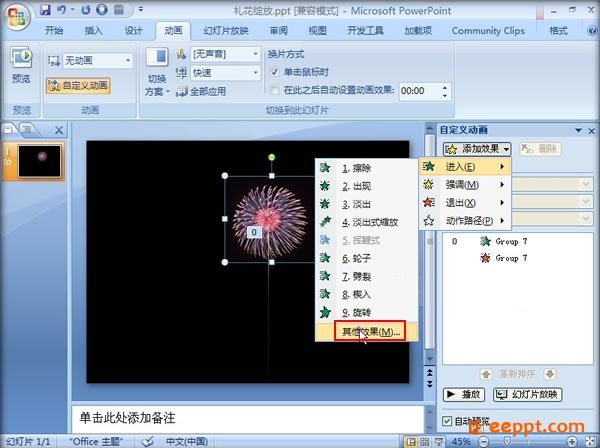The width and height of the screenshot is (600, 448).
Task: Close the Custom Animation task pane
Action: (592, 131)
